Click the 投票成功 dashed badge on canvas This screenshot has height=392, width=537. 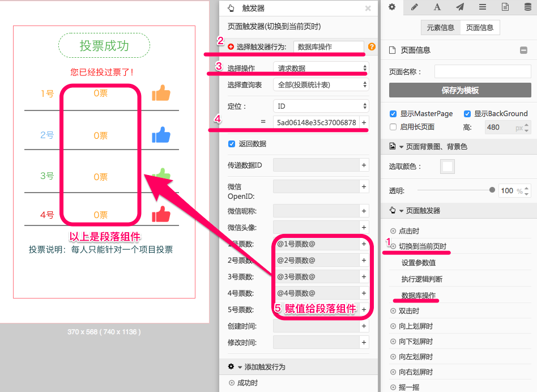[104, 45]
